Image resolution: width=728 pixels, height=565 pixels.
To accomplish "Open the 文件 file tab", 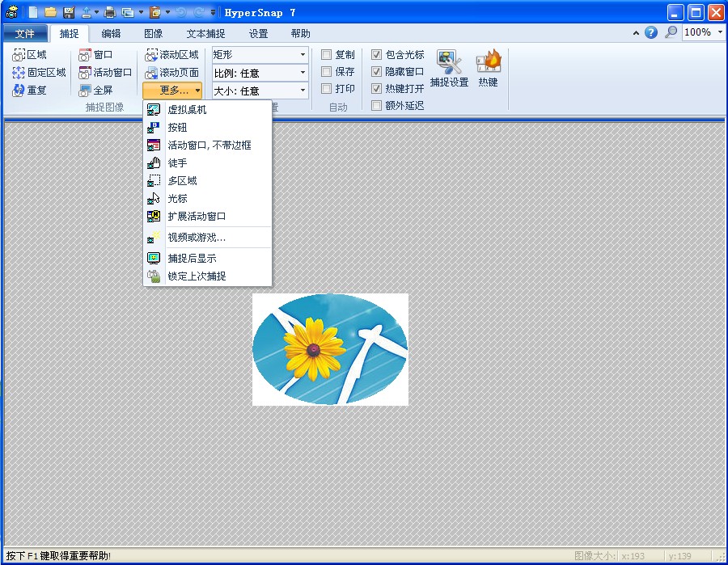I will pos(25,33).
